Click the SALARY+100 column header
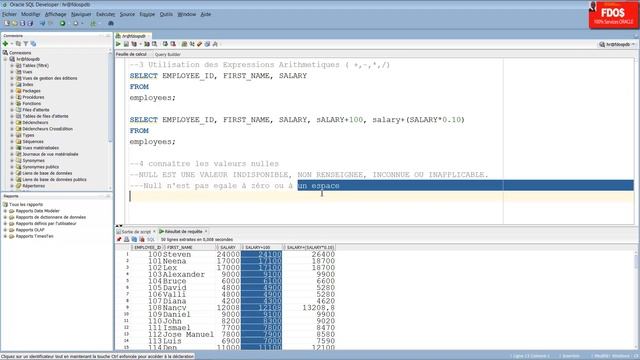Viewport: 640px width, 360px height. [262, 247]
